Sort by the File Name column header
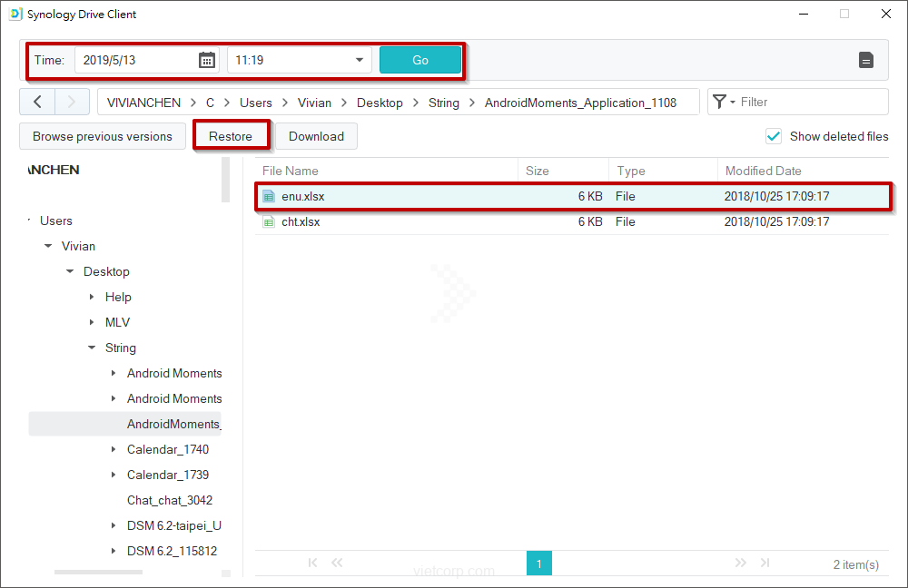The width and height of the screenshot is (908, 588). click(x=291, y=171)
